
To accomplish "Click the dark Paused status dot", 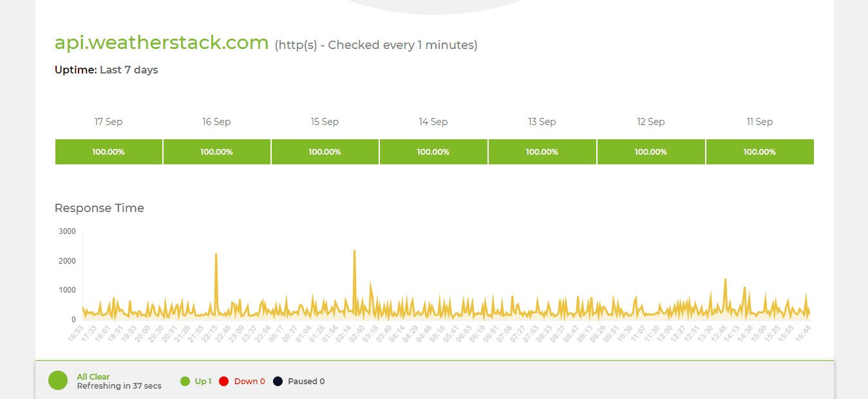I will 278,381.
